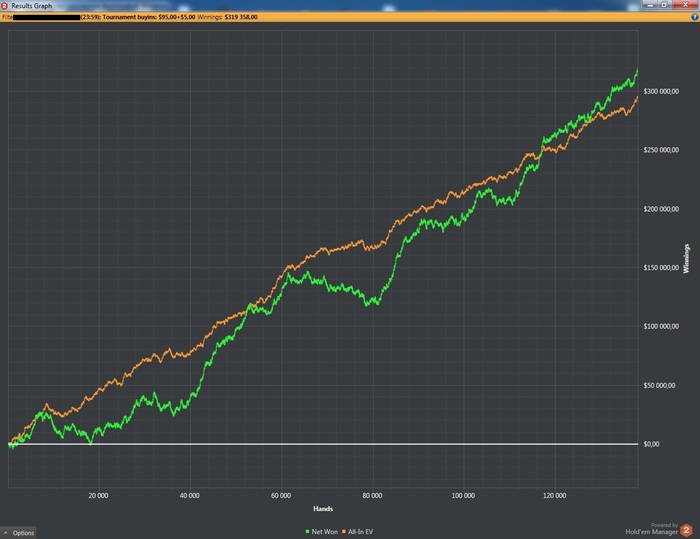Click the 80 000 hands axis label
Image resolution: width=700 pixels, height=539 pixels.
click(x=372, y=496)
